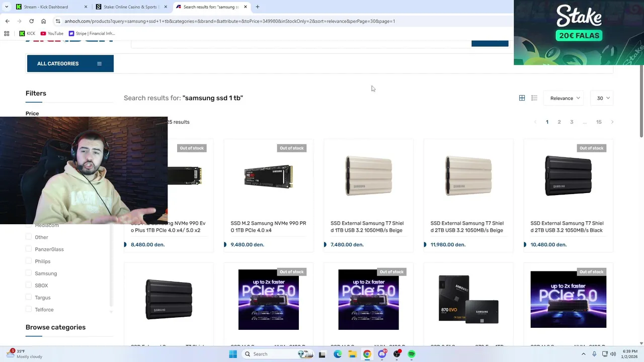Open Microsoft Edge from taskbar
This screenshot has height=362, width=644.
click(x=337, y=354)
